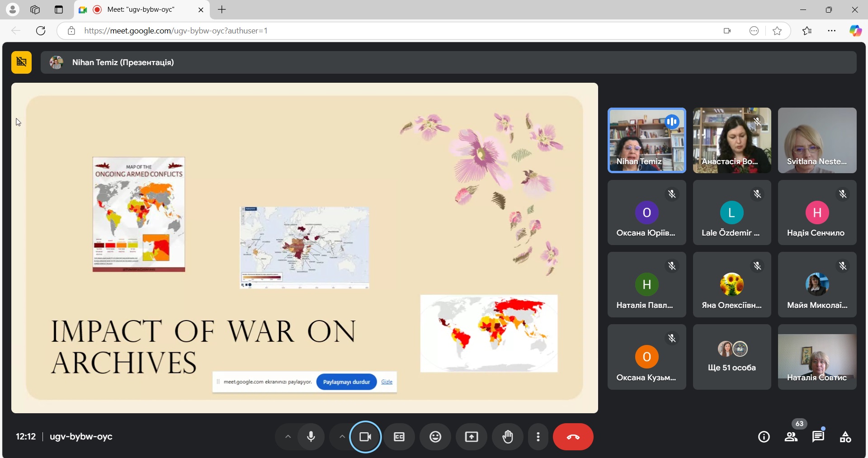
Task: Click the "Gizle" link
Action: click(x=387, y=382)
